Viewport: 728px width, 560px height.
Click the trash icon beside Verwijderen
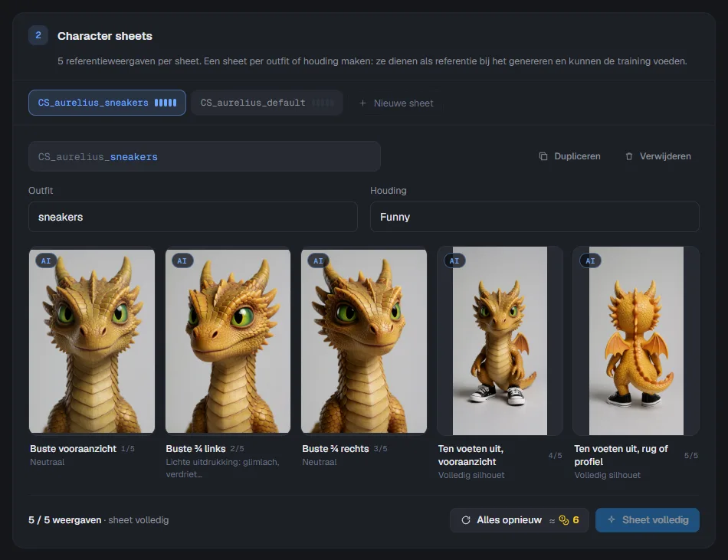tap(629, 156)
